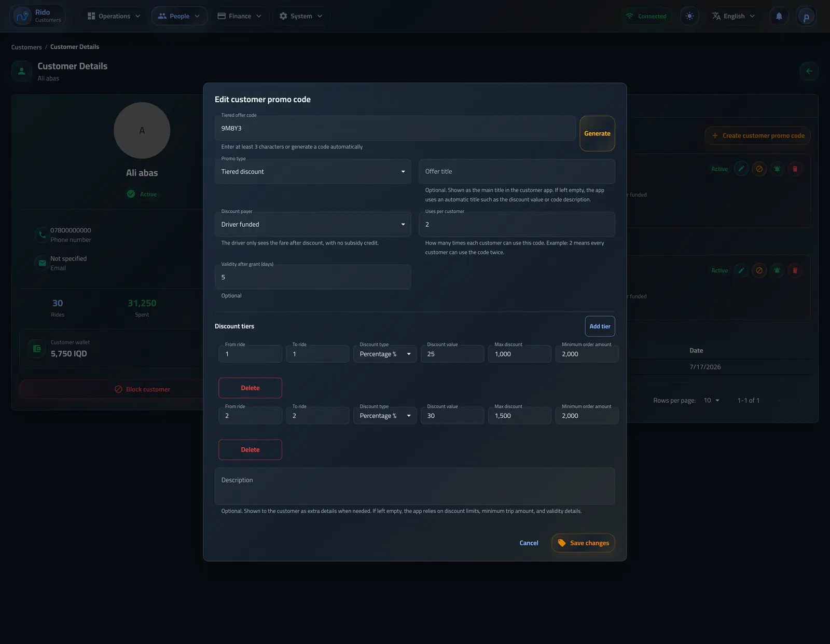
Task: Click the email envelope icon beside Not specified
Action: click(42, 263)
